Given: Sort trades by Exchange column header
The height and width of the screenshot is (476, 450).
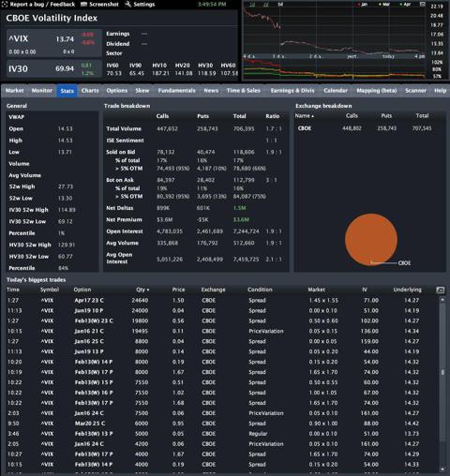Looking at the screenshot, I should tap(213, 290).
